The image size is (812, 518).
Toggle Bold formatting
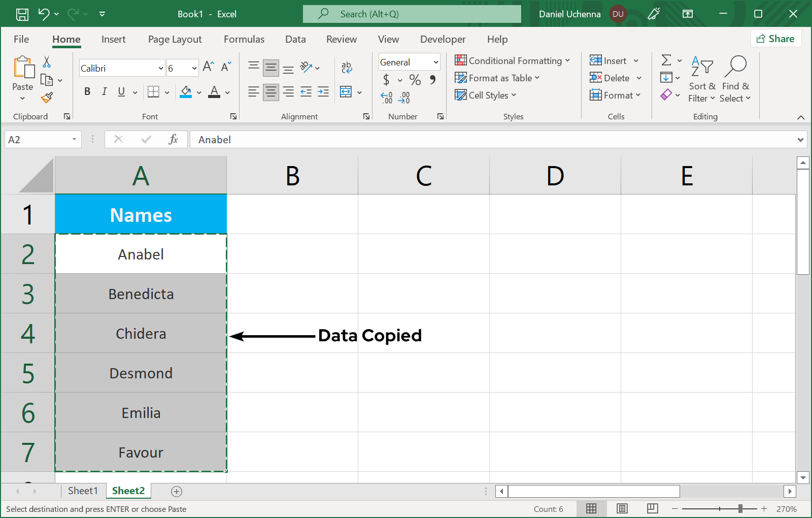87,91
